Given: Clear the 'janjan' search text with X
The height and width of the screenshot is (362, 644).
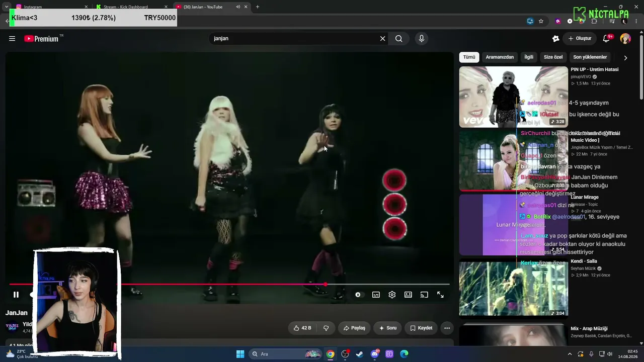Looking at the screenshot, I should 382,39.
